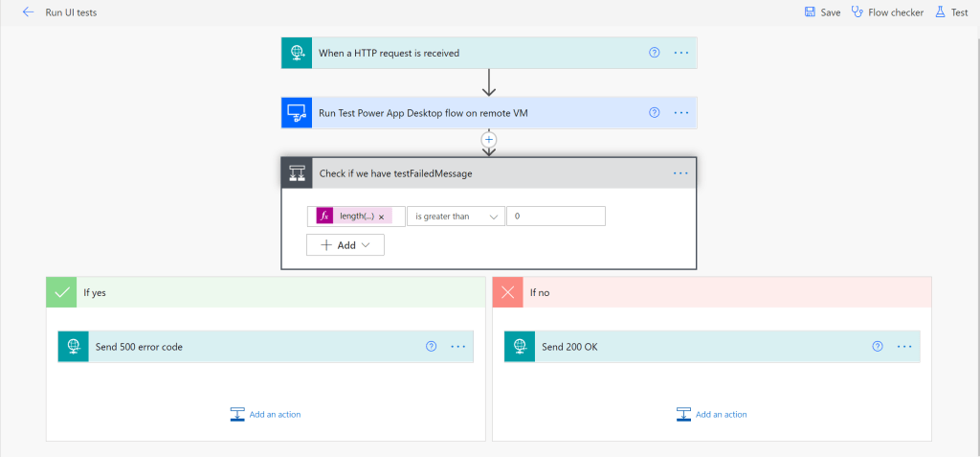Add an action in the If yes branch

[266, 414]
